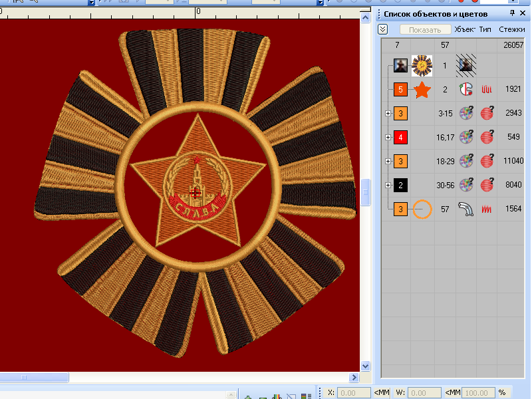Select black color swatch 2 in the 30-56 row
Viewport: 532px width, 399px height.
pos(400,186)
